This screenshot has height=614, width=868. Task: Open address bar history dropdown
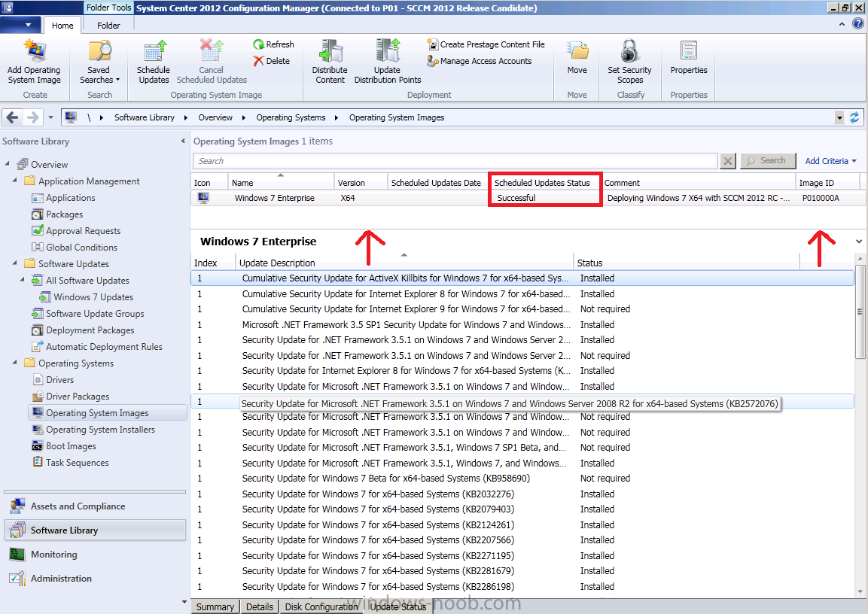pyautogui.click(x=839, y=117)
